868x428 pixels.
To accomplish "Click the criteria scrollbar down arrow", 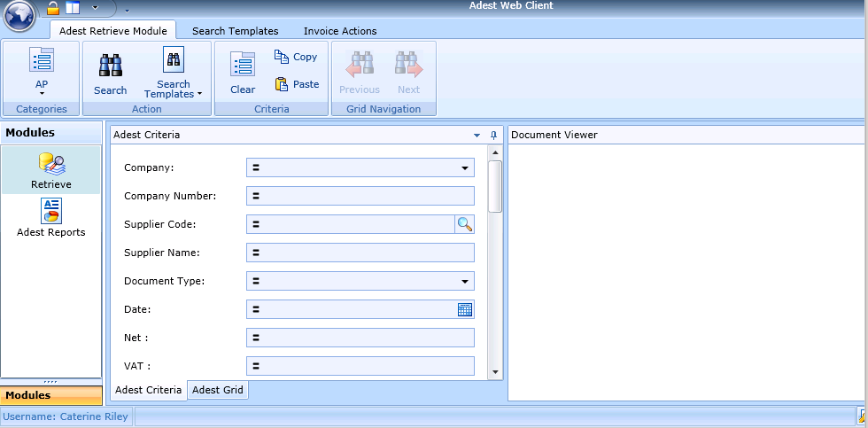I will [495, 372].
